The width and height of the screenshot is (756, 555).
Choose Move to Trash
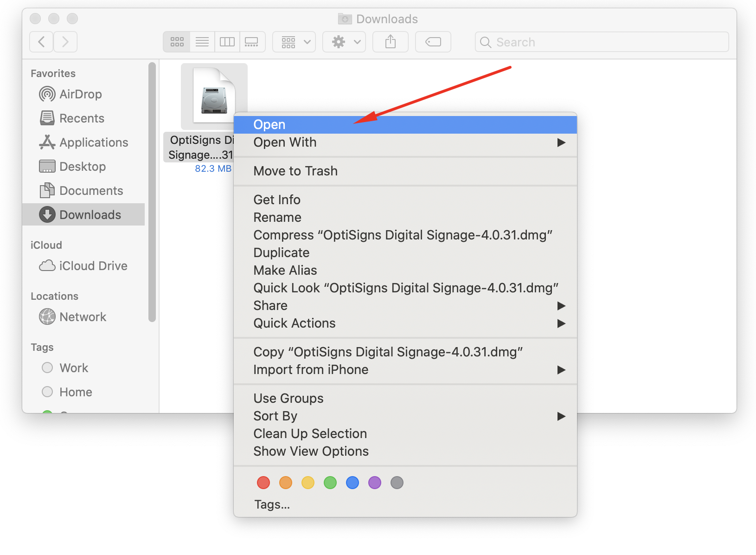295,171
